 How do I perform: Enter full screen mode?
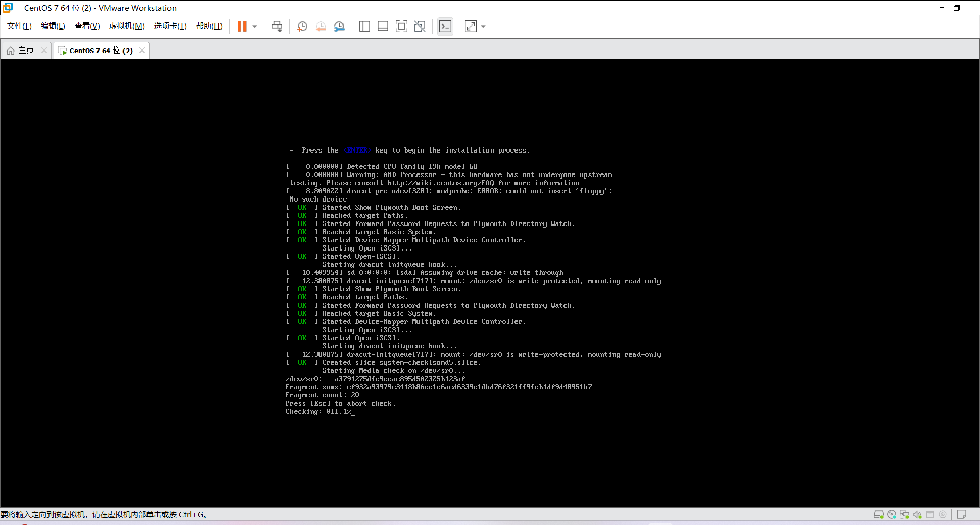[402, 26]
